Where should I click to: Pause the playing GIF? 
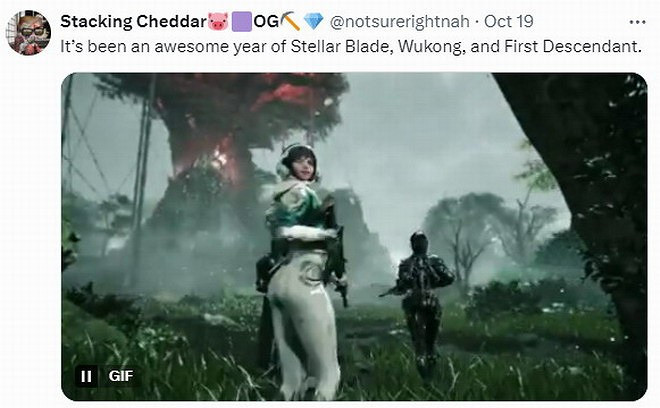pos(86,376)
